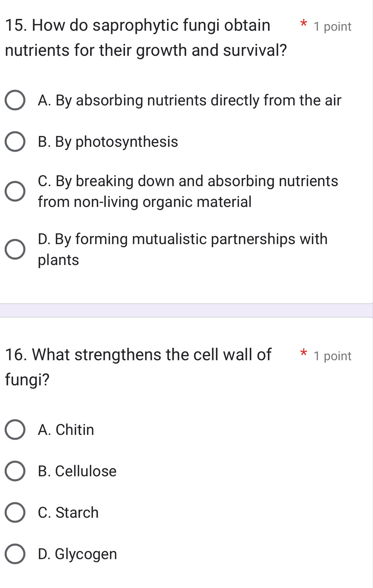Select radio circle for 'C. By breaking down' answer

pyautogui.click(x=15, y=191)
